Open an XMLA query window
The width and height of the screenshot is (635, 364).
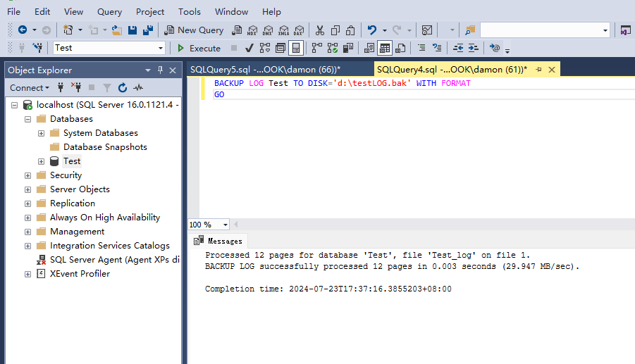(283, 30)
